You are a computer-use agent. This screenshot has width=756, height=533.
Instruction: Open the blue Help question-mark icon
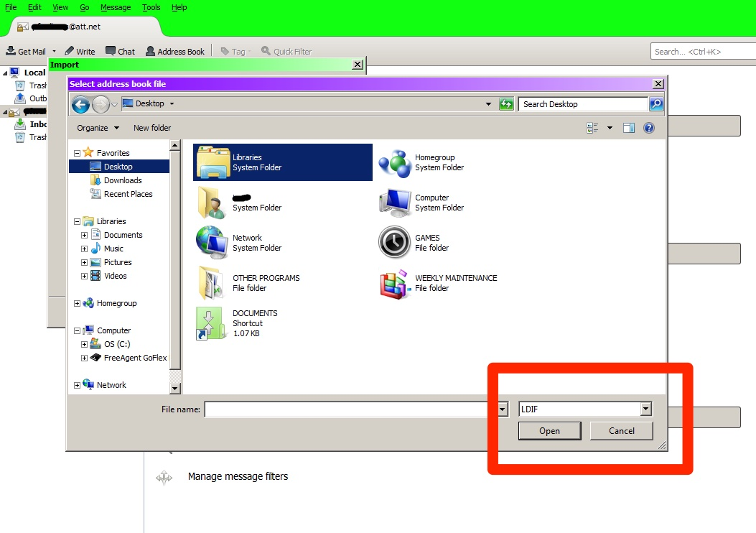649,128
